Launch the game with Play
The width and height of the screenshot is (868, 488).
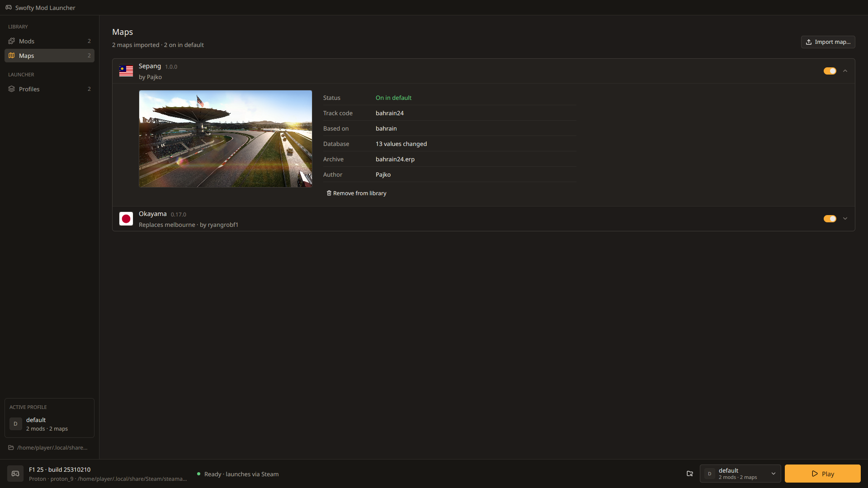point(823,474)
